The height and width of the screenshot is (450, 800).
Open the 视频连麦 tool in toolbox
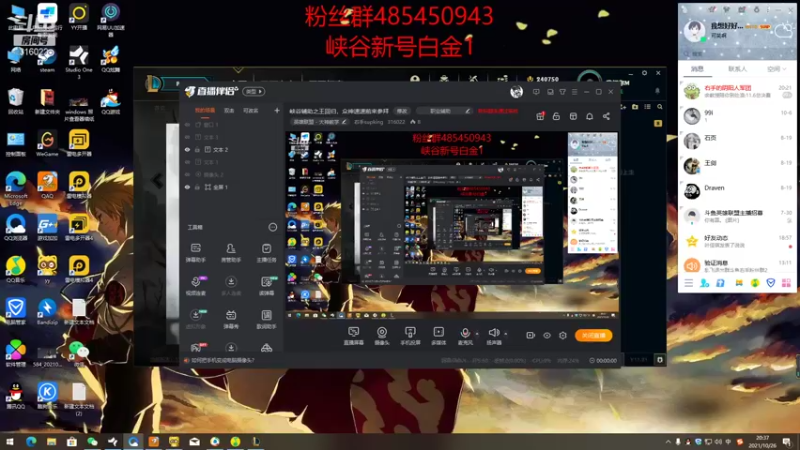click(195, 286)
